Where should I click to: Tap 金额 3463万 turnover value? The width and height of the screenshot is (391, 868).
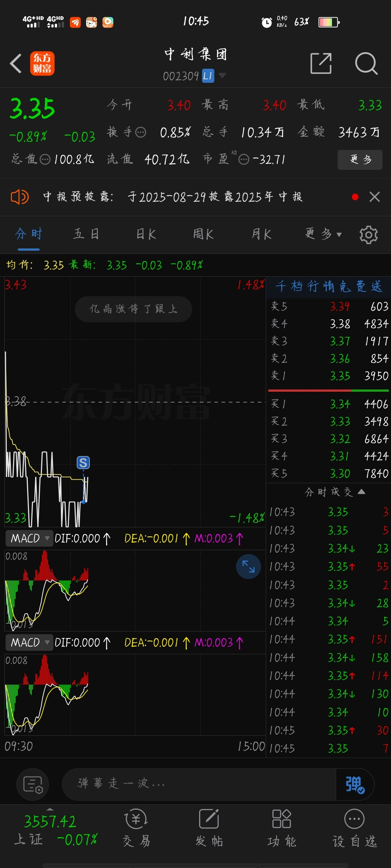359,132
